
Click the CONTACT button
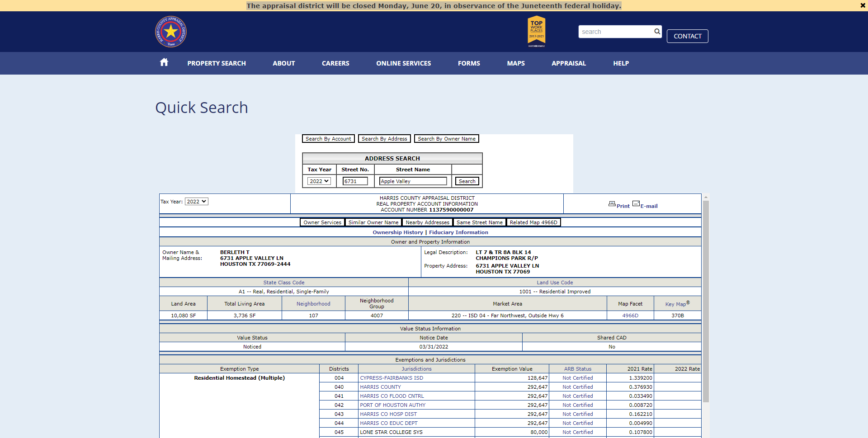click(688, 36)
